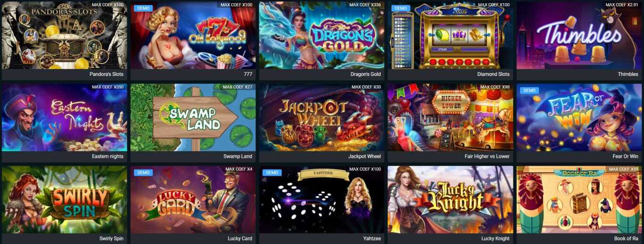Click the DEMO badge on Yahtzee

click(x=272, y=172)
